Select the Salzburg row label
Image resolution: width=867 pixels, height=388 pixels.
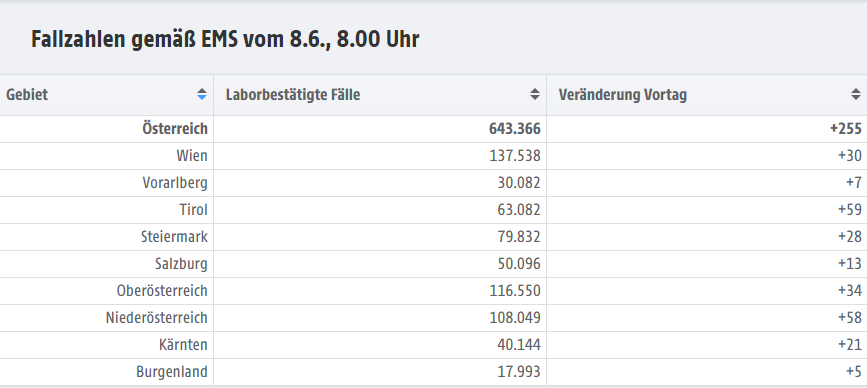[181, 264]
